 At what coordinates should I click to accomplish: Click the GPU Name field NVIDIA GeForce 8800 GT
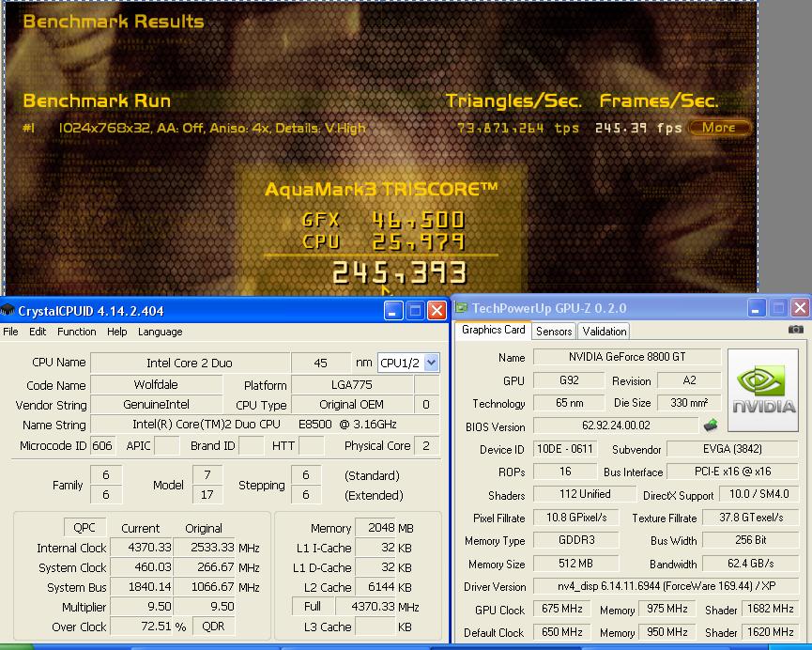(627, 357)
